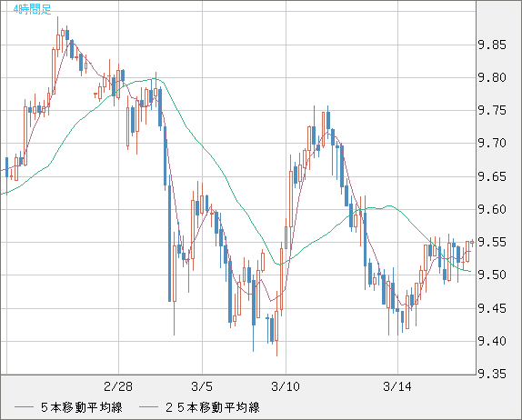Click the 5本移動平均線 legend text

click(82, 407)
